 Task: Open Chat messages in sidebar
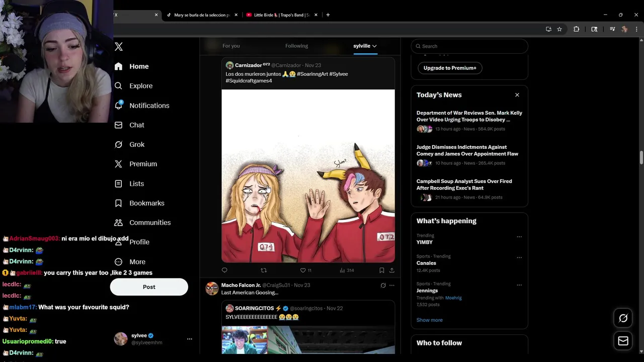[130, 125]
